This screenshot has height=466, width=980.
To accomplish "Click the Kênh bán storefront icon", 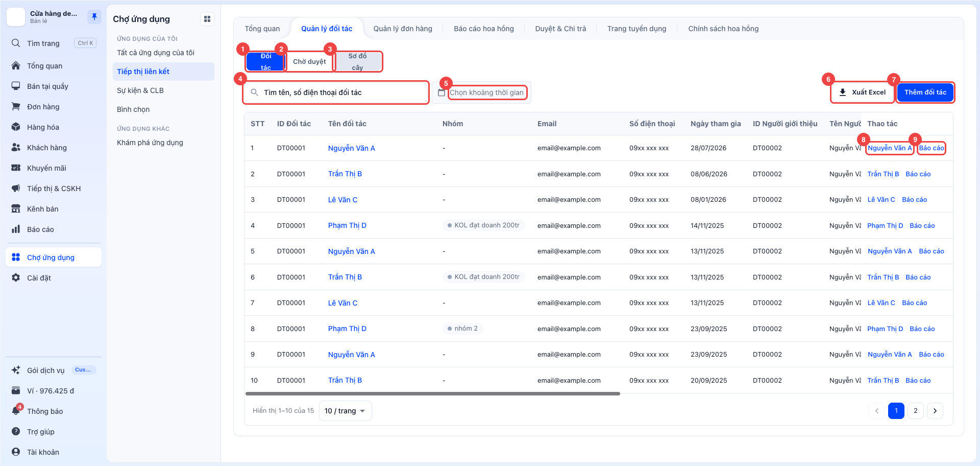I will (x=16, y=208).
